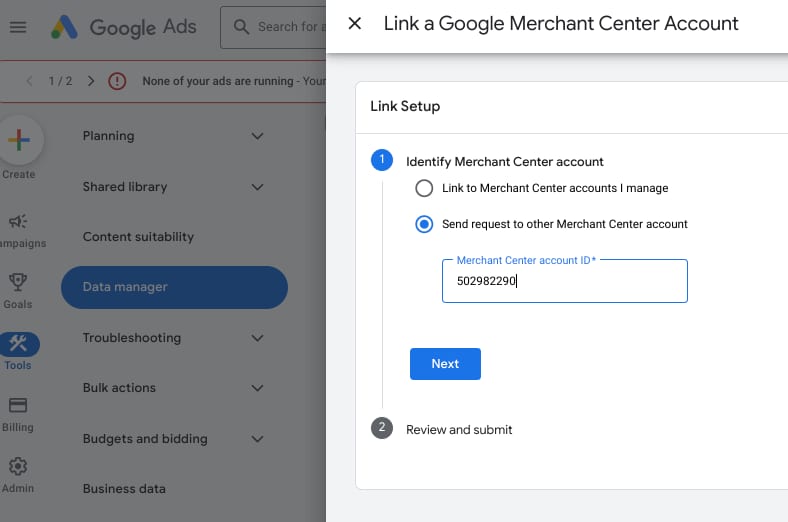Go to next notification arrow
788x522 pixels.
91,81
